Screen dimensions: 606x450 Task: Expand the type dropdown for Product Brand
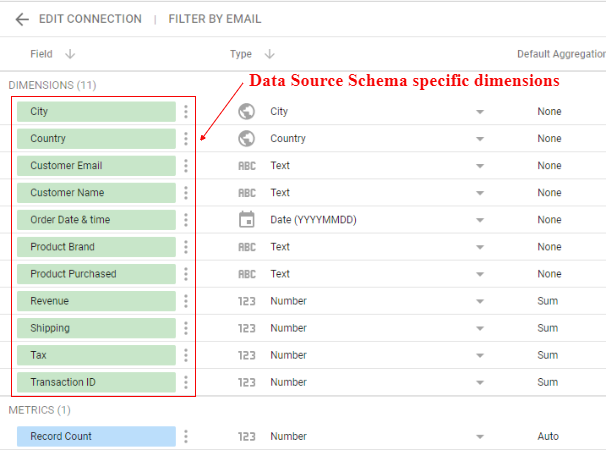[480, 247]
